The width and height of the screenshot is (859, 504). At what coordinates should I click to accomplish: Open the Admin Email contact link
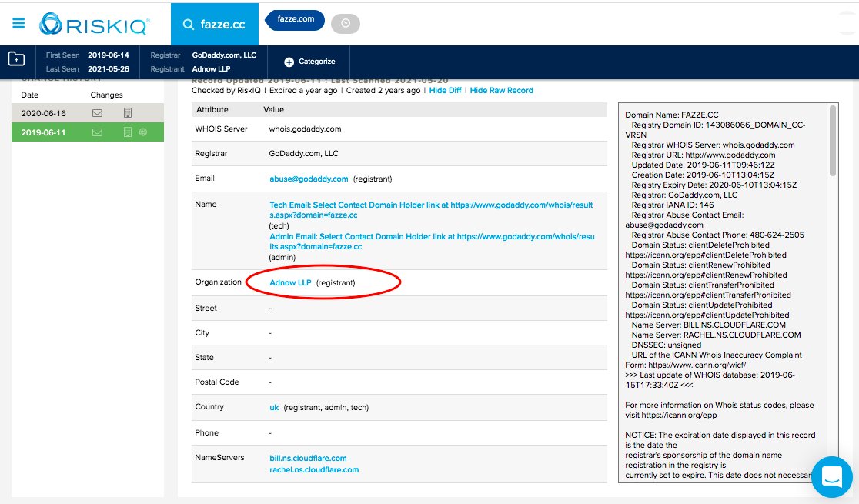[432, 242]
